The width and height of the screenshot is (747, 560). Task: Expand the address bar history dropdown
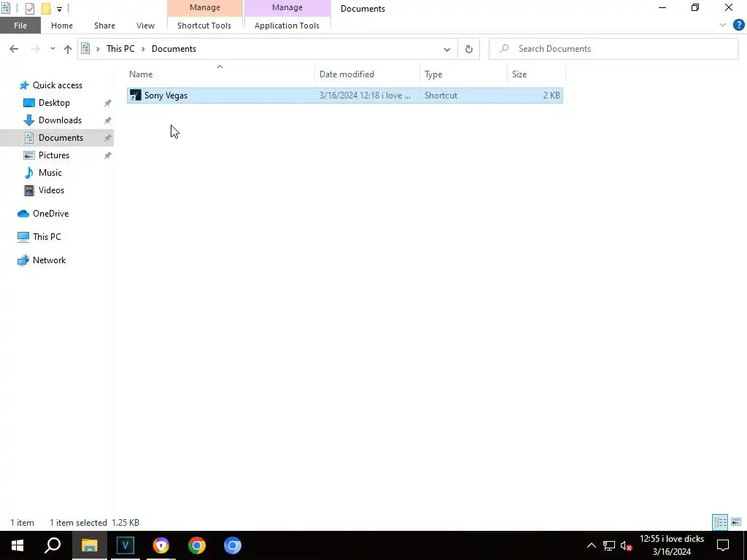[447, 49]
